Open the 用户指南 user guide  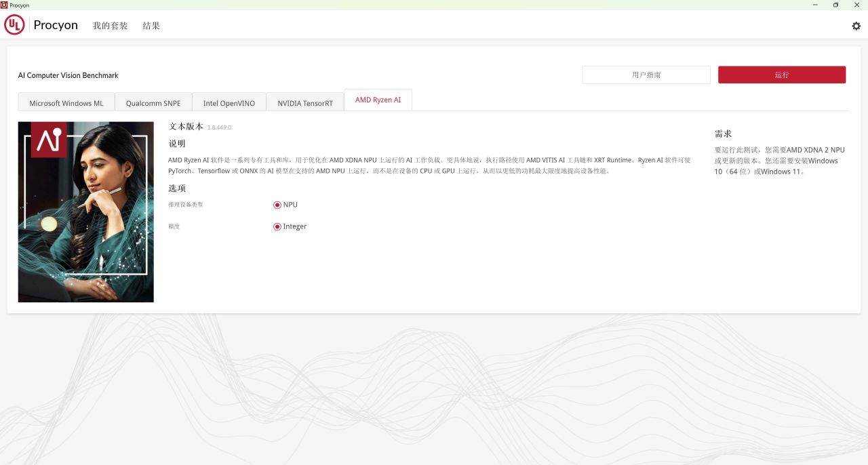646,75
